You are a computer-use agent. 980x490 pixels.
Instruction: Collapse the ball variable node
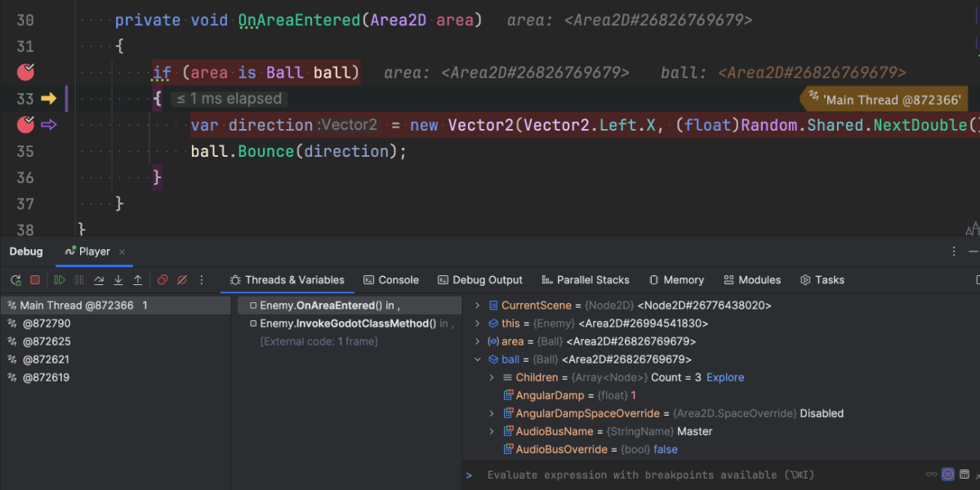pyautogui.click(x=478, y=359)
